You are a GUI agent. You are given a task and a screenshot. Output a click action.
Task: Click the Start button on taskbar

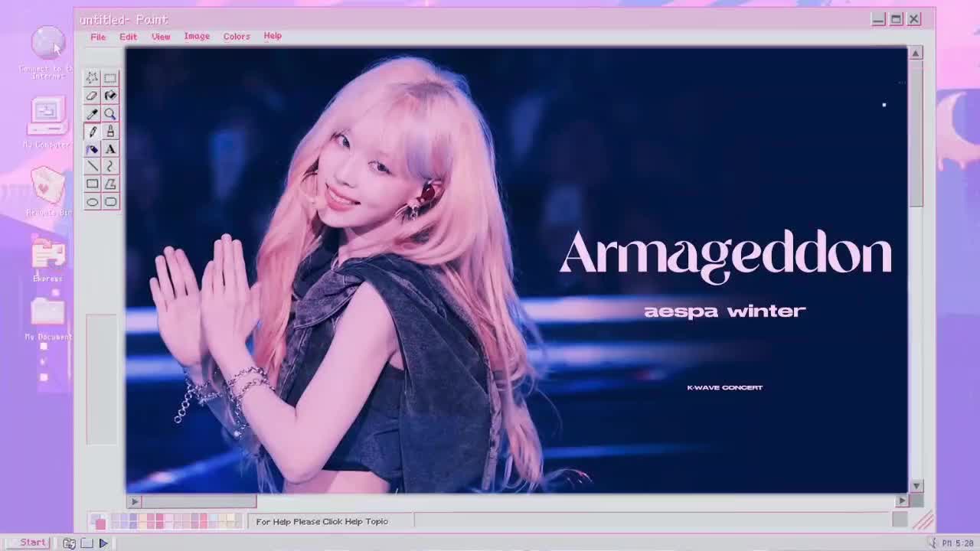point(28,543)
